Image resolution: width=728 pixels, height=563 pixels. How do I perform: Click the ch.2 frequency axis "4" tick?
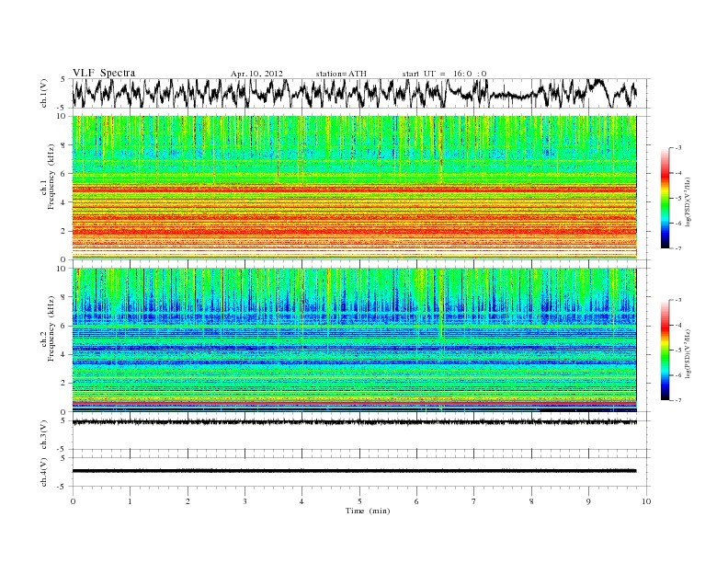64,354
